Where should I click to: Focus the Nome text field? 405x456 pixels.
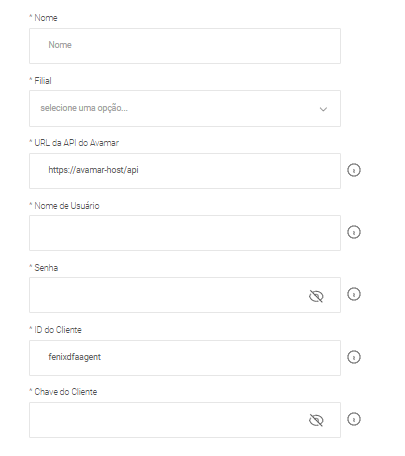[x=185, y=46]
